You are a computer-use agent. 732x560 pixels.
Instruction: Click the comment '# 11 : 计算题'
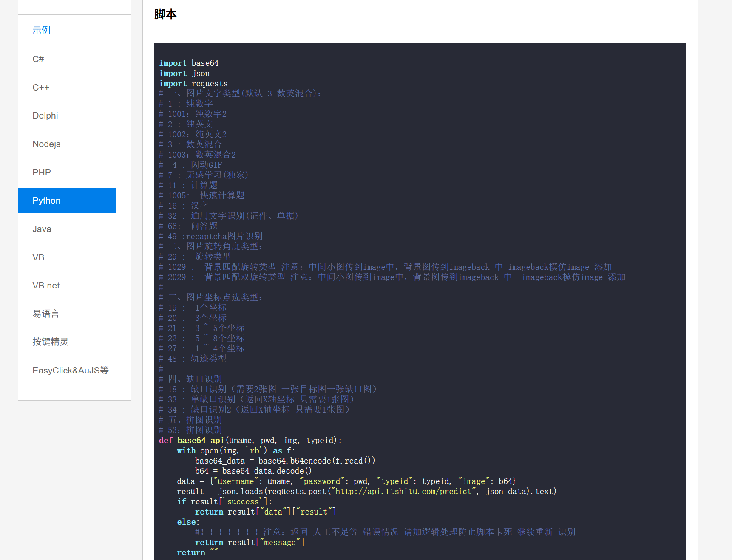click(188, 185)
